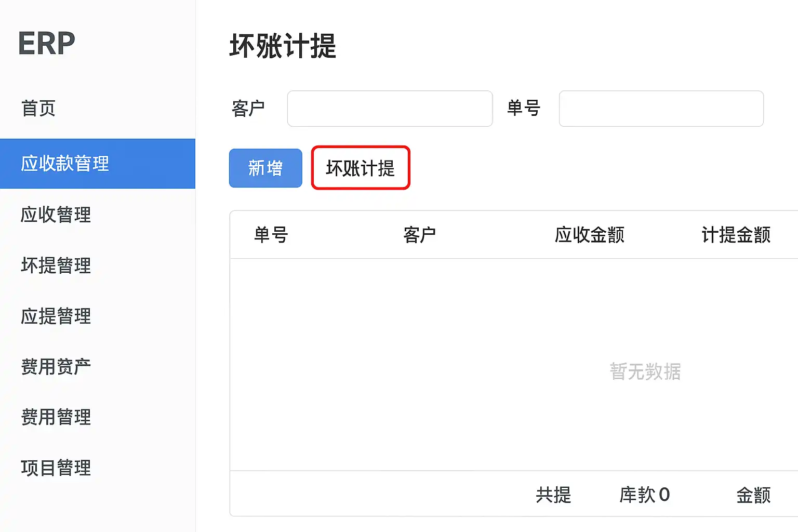Screen dimensions: 798x532
Task: Switch to 费用管理 in the sidebar
Action: 56,417
